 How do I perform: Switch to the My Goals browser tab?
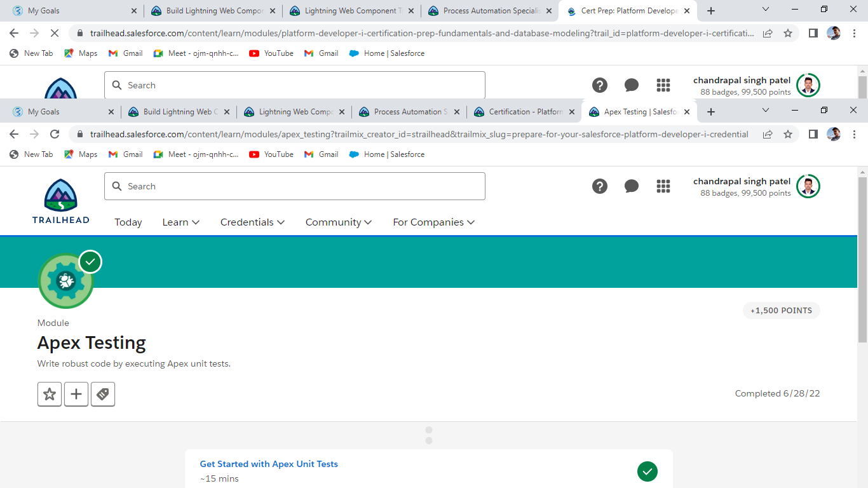[x=61, y=112]
